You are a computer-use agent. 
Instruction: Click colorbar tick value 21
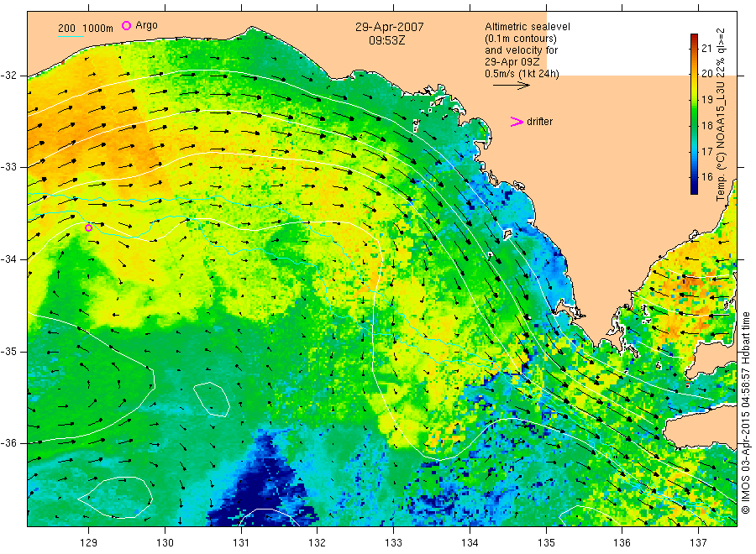coord(706,48)
